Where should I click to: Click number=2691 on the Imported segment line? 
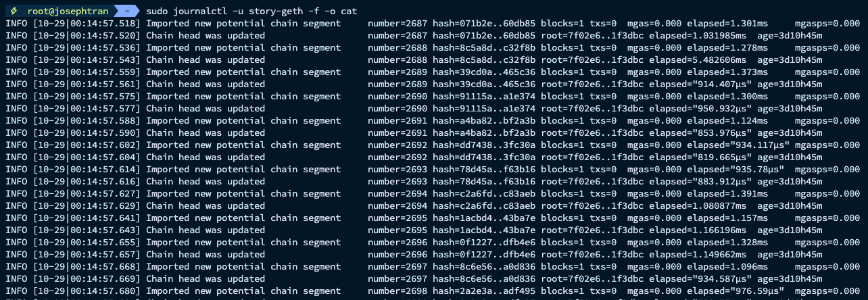pyautogui.click(x=397, y=121)
